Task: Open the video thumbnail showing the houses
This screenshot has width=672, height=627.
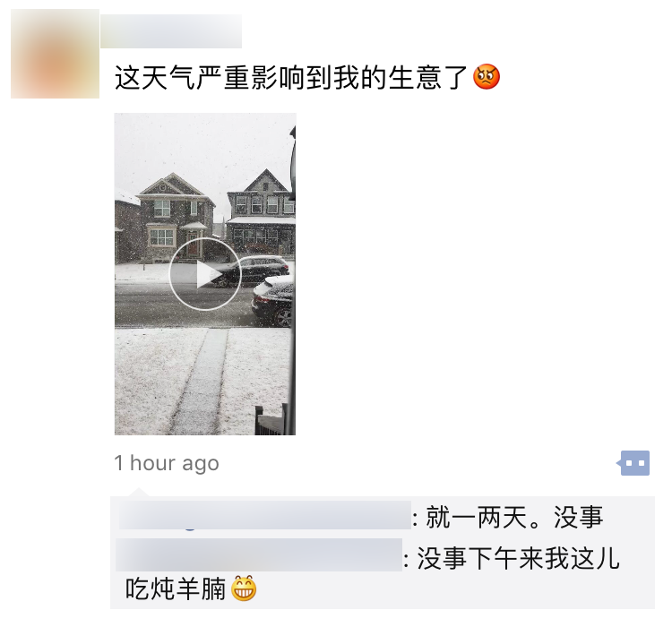Action: point(205,274)
